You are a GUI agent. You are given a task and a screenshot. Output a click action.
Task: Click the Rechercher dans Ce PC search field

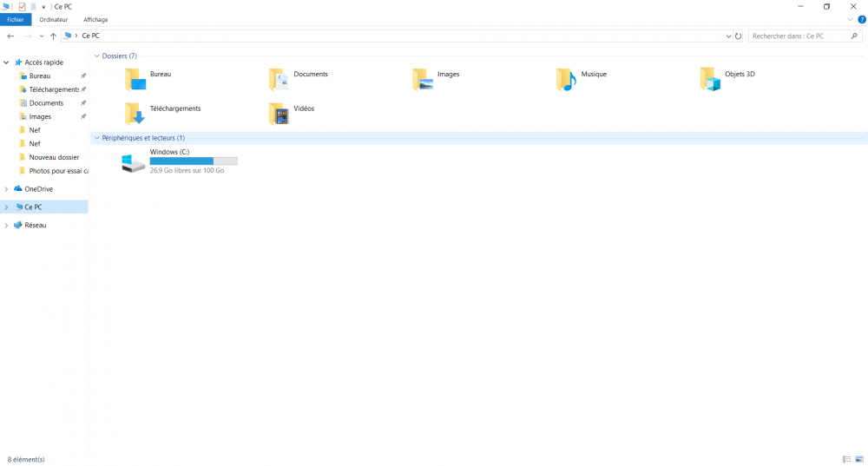pos(799,36)
